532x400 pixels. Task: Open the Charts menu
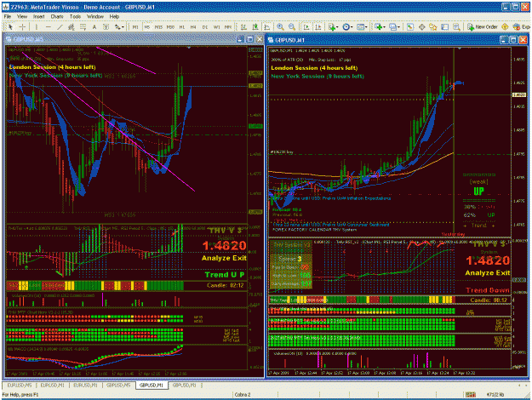[x=57, y=16]
